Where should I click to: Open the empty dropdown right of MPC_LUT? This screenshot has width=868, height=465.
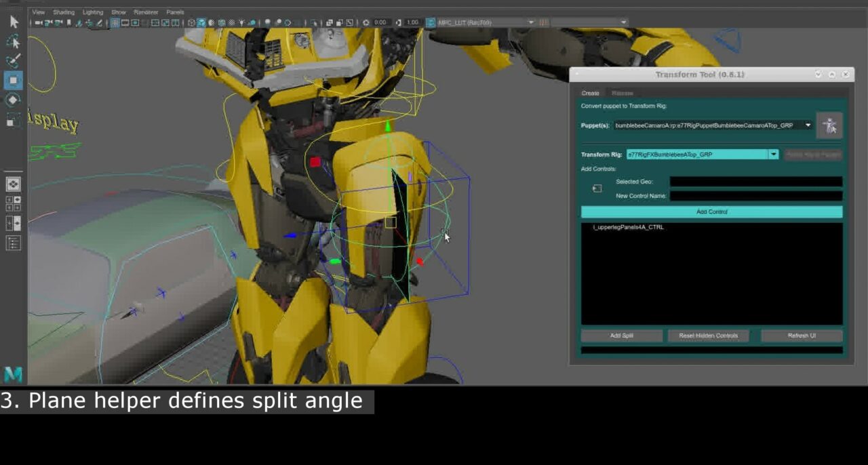589,22
